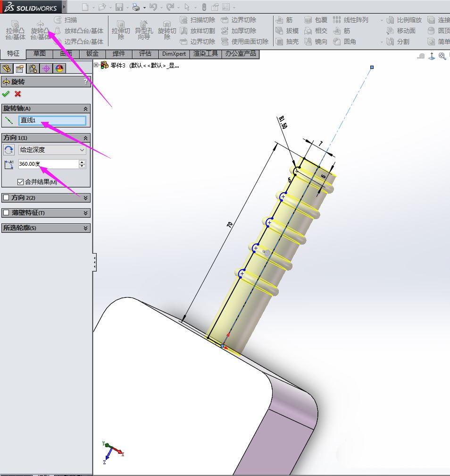Select the 拉伸切除 extruded cut tool
This screenshot has width=450, height=476.
click(121, 30)
